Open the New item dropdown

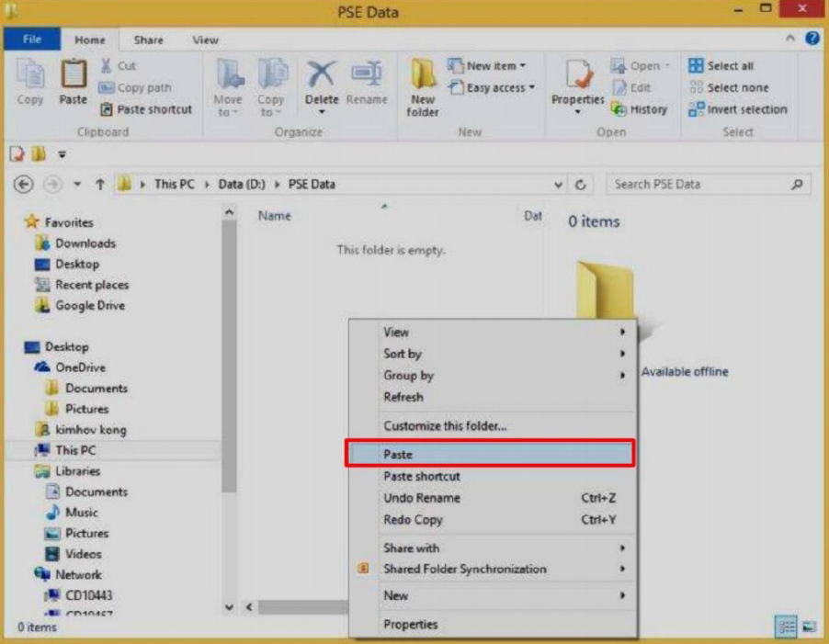pos(487,66)
